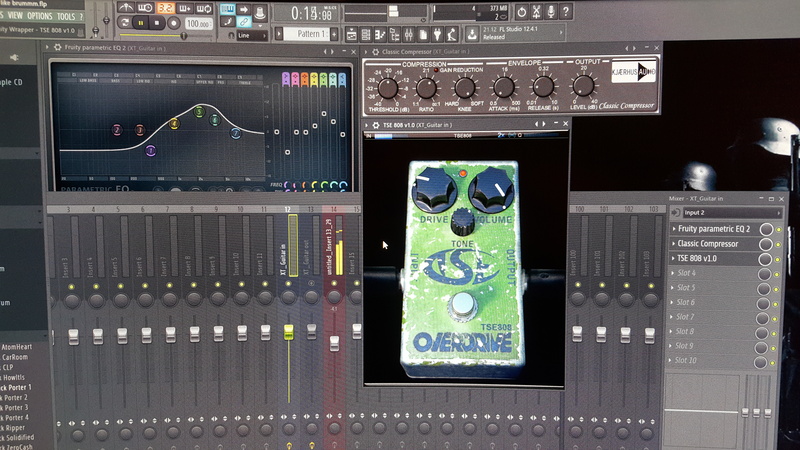The image size is (800, 450).
Task: Click next preset arrow in Fruity parametric EQ
Action: click(333, 52)
